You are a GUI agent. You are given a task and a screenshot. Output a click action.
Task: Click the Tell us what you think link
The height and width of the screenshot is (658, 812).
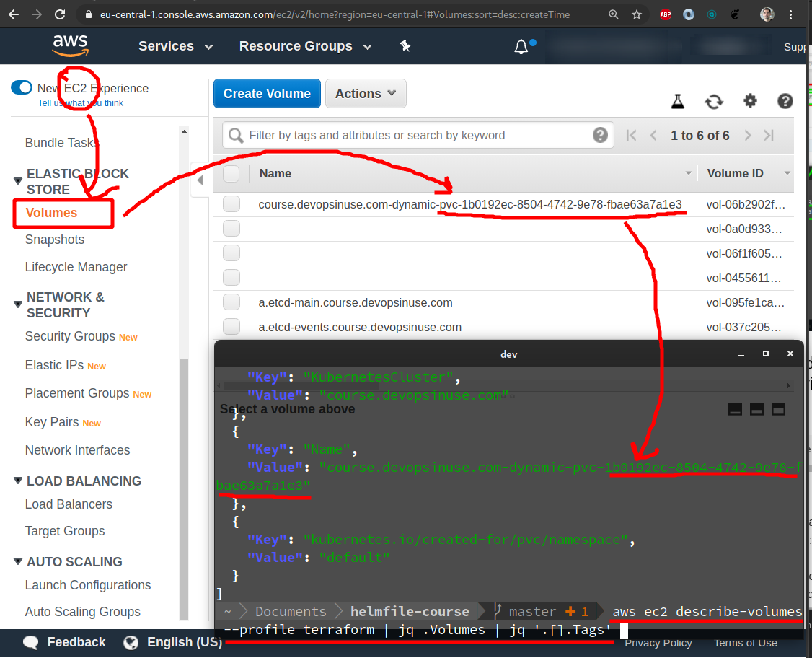pyautogui.click(x=80, y=102)
